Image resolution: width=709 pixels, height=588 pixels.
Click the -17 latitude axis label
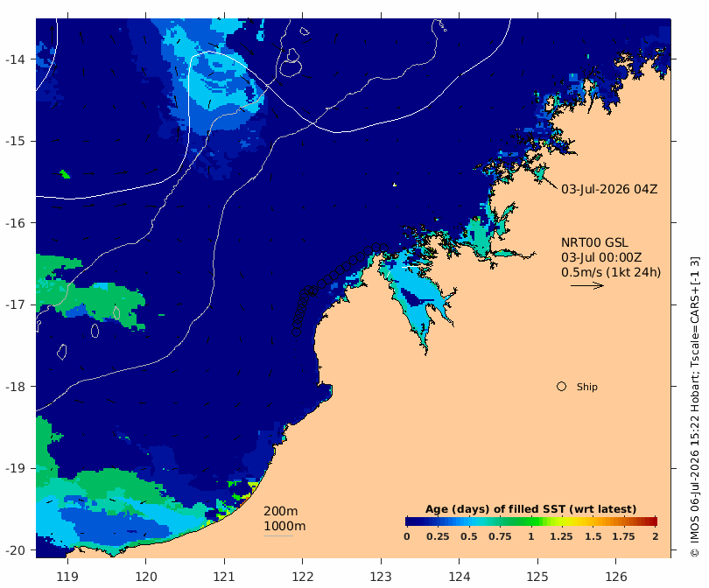pyautogui.click(x=16, y=304)
